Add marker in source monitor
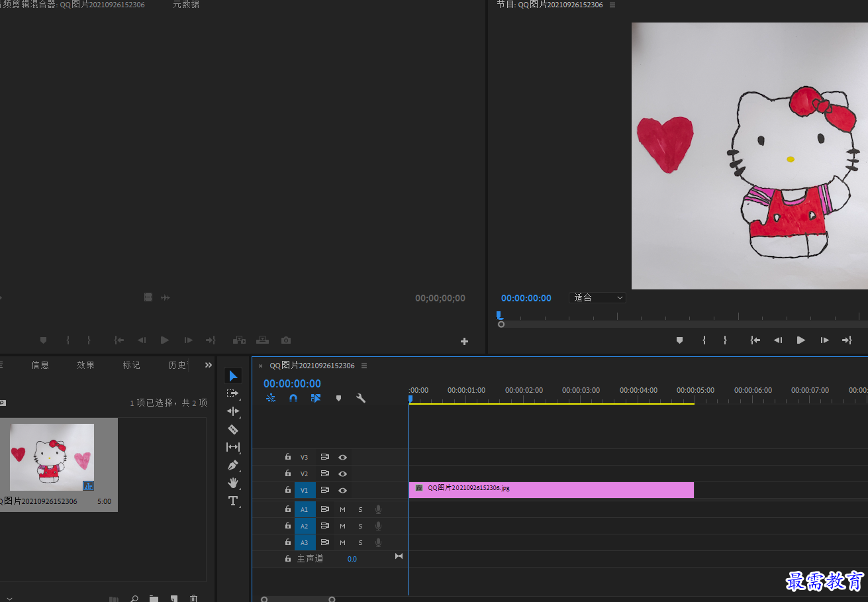 (x=43, y=340)
